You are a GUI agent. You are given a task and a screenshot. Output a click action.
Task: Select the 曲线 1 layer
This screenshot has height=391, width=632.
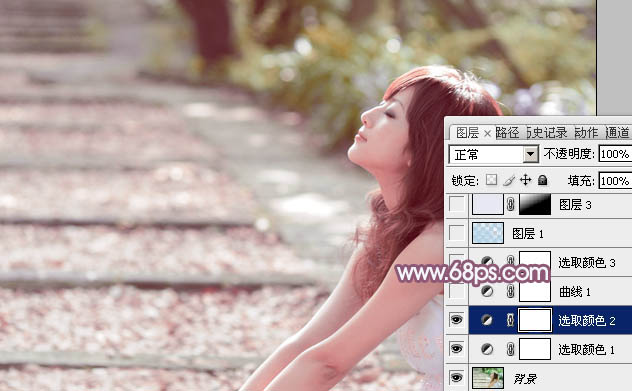click(550, 291)
